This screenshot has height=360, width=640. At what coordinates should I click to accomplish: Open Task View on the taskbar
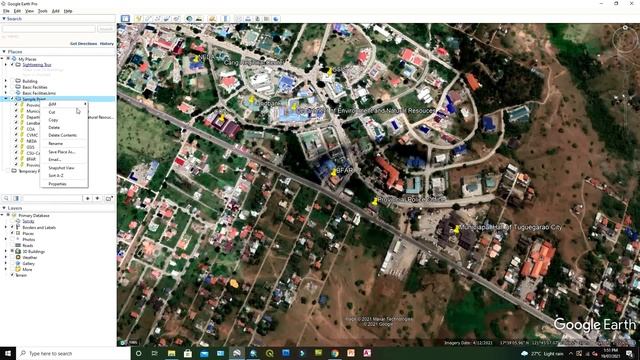(155, 353)
